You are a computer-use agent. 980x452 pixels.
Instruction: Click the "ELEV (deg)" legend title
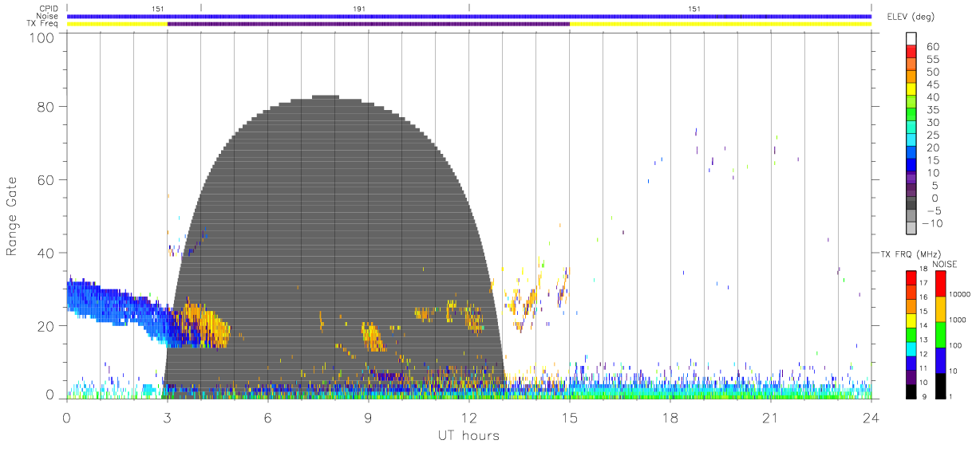(x=909, y=18)
